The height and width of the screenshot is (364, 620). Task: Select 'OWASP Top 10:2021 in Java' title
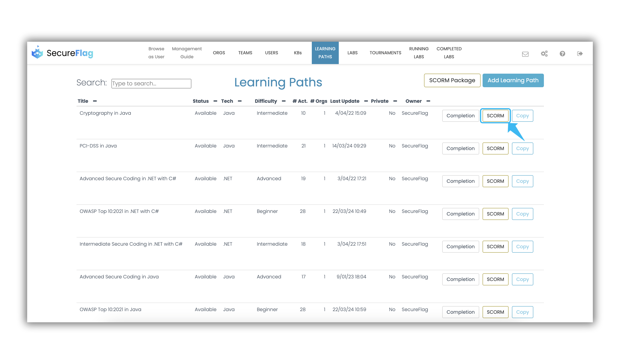(110, 309)
